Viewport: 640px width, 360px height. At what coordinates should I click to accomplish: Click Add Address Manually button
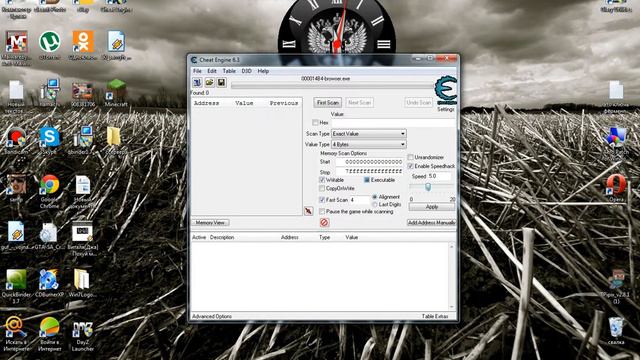pyautogui.click(x=431, y=223)
